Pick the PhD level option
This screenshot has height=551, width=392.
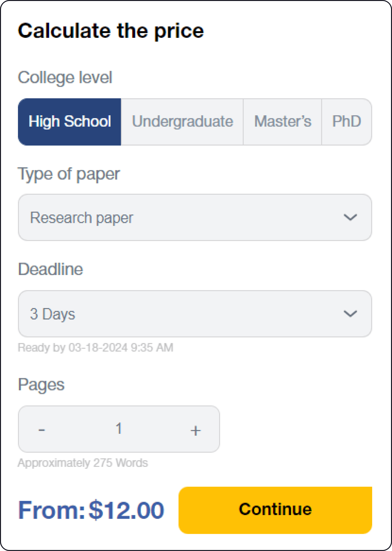click(346, 121)
